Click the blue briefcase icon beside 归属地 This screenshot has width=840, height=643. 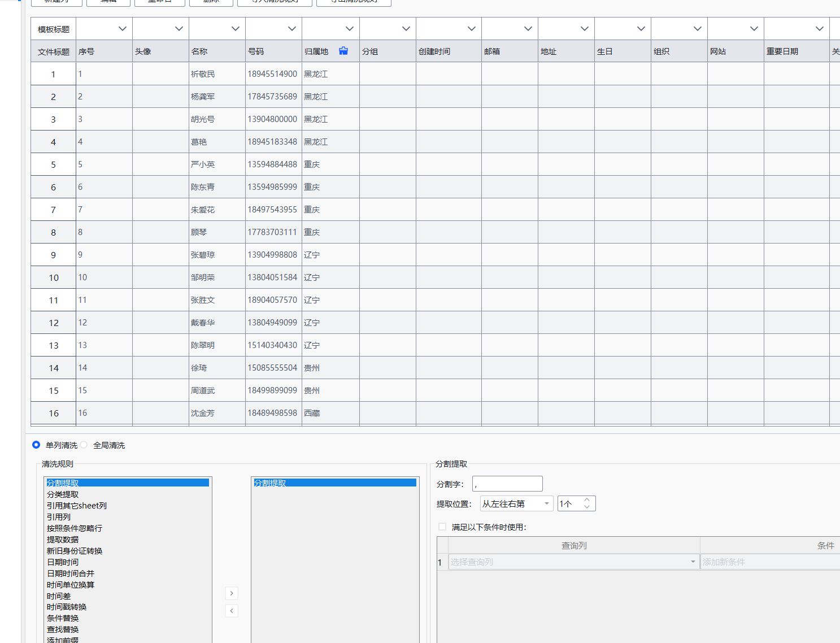click(x=343, y=51)
